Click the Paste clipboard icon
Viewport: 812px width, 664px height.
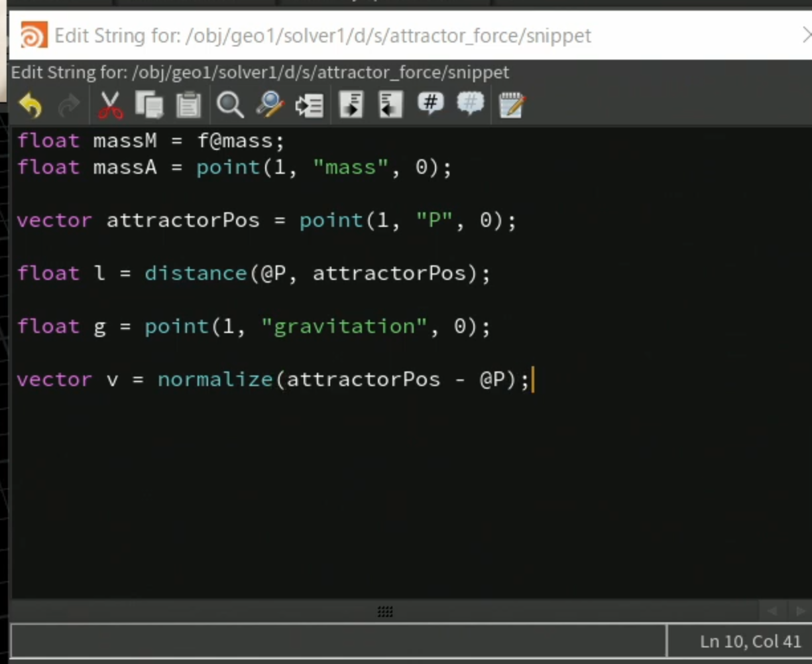click(x=189, y=105)
